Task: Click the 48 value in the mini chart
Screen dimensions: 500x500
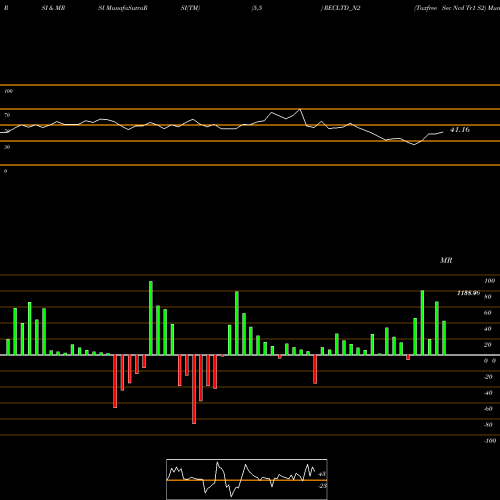Action: pos(322,474)
